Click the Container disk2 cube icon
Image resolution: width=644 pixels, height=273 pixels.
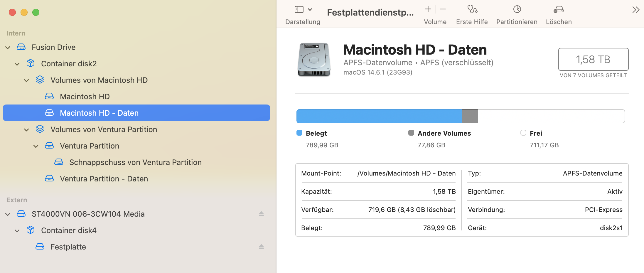click(x=31, y=63)
